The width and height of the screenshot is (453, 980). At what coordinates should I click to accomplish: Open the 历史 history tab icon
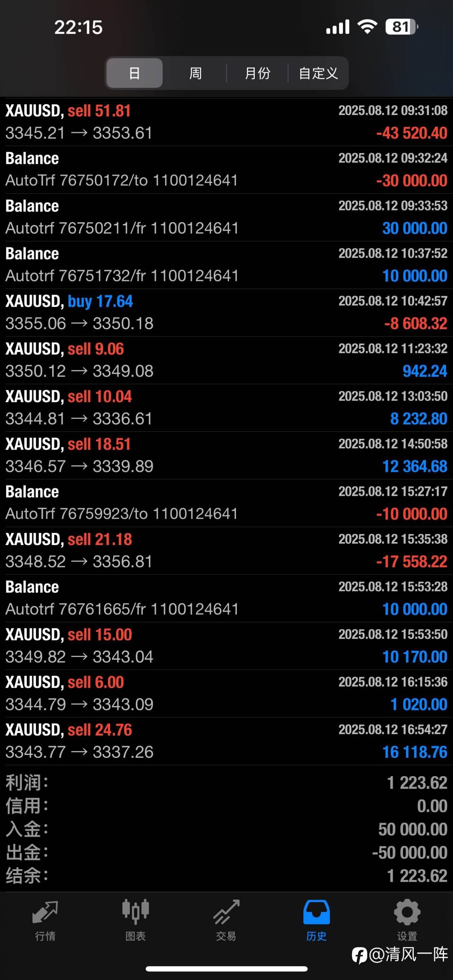pyautogui.click(x=316, y=912)
